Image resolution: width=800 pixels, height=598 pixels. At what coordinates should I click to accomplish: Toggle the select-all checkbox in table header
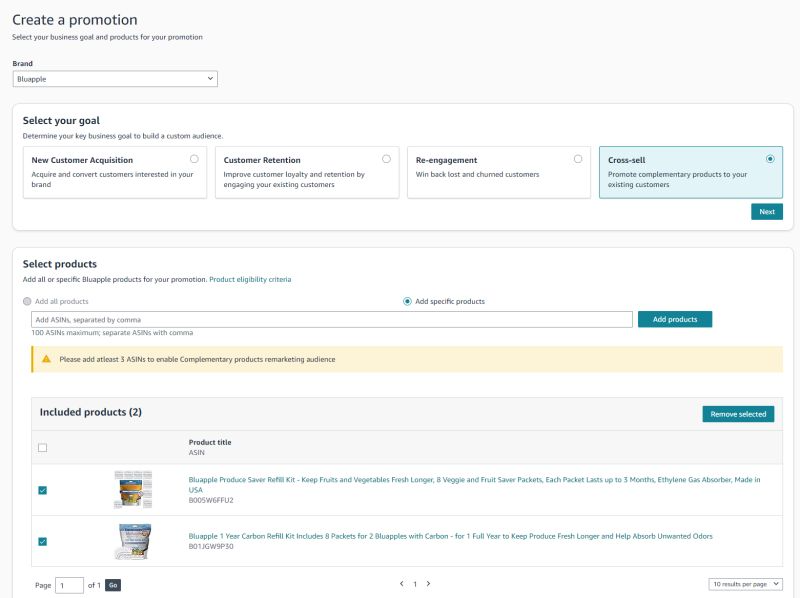42,448
